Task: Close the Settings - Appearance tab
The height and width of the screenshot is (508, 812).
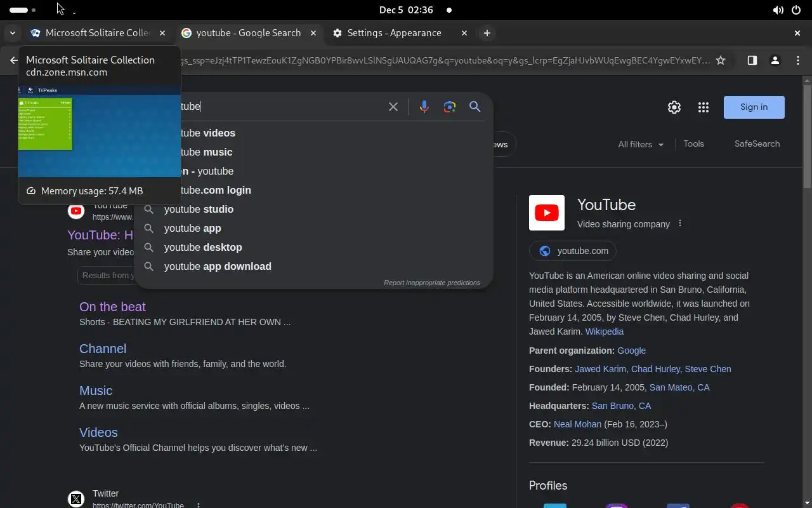Action: [464, 33]
